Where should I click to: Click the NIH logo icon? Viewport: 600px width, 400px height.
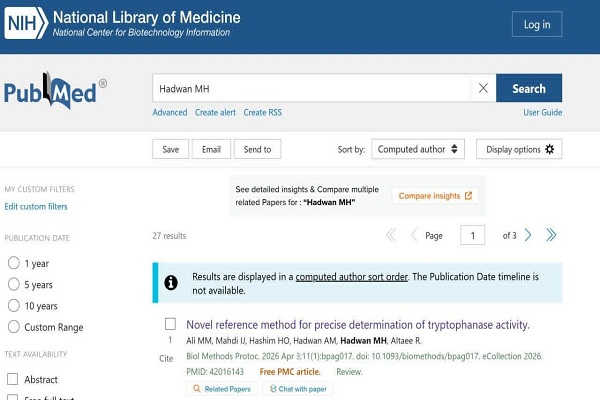26,23
